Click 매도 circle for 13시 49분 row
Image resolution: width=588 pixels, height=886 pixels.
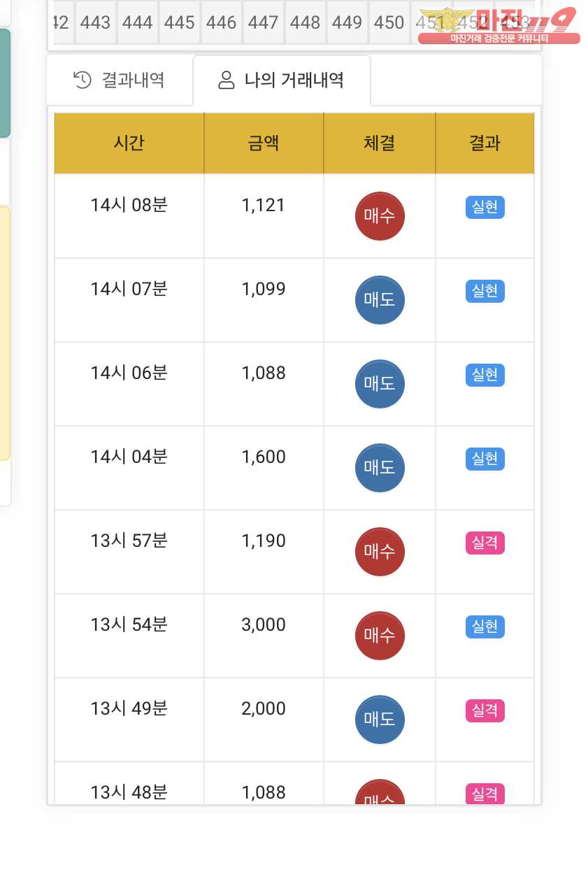[380, 720]
